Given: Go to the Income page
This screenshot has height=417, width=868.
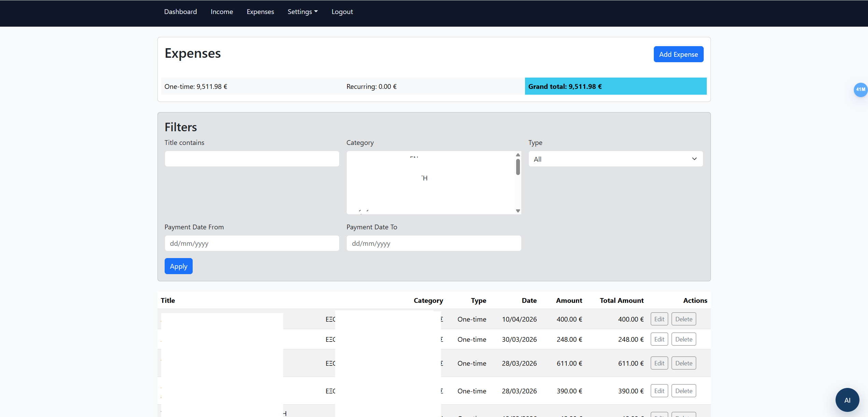Looking at the screenshot, I should point(222,12).
